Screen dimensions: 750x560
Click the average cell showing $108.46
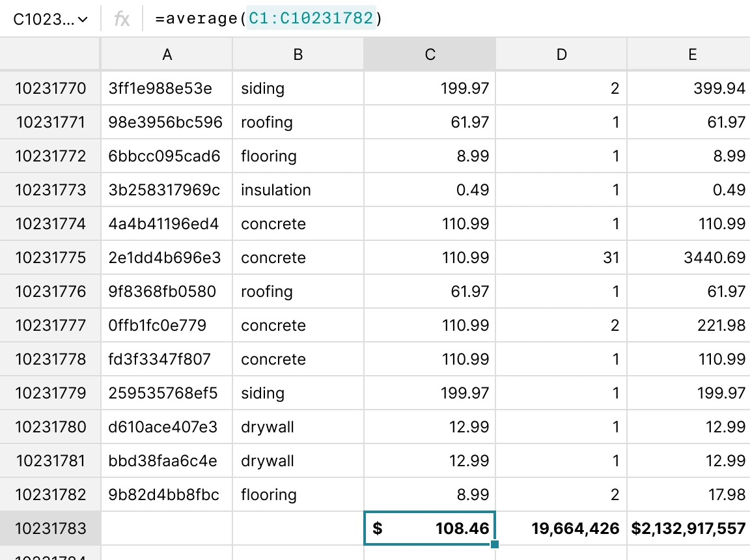(x=430, y=529)
